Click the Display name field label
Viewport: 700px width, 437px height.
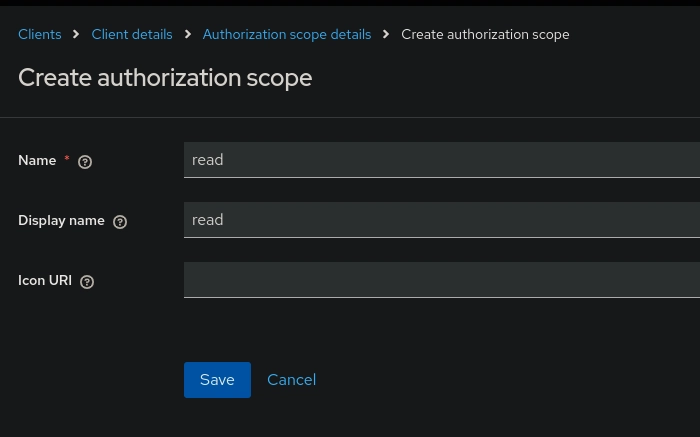click(61, 221)
